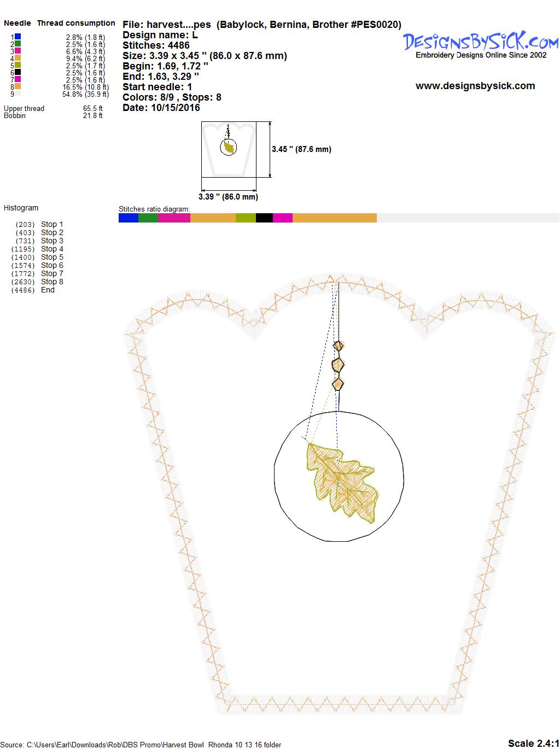560x749 pixels.
Task: Click the top bead above the circle
Action: point(339,346)
